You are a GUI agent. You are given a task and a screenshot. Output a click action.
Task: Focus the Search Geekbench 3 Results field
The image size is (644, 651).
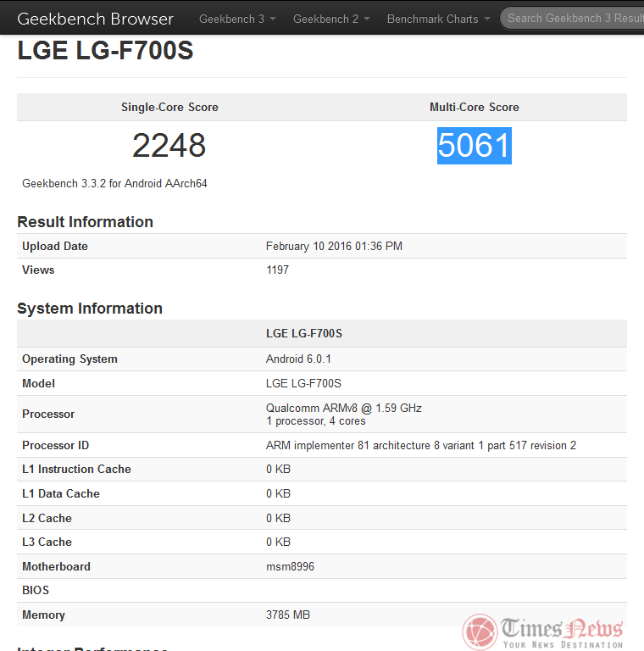(575, 19)
